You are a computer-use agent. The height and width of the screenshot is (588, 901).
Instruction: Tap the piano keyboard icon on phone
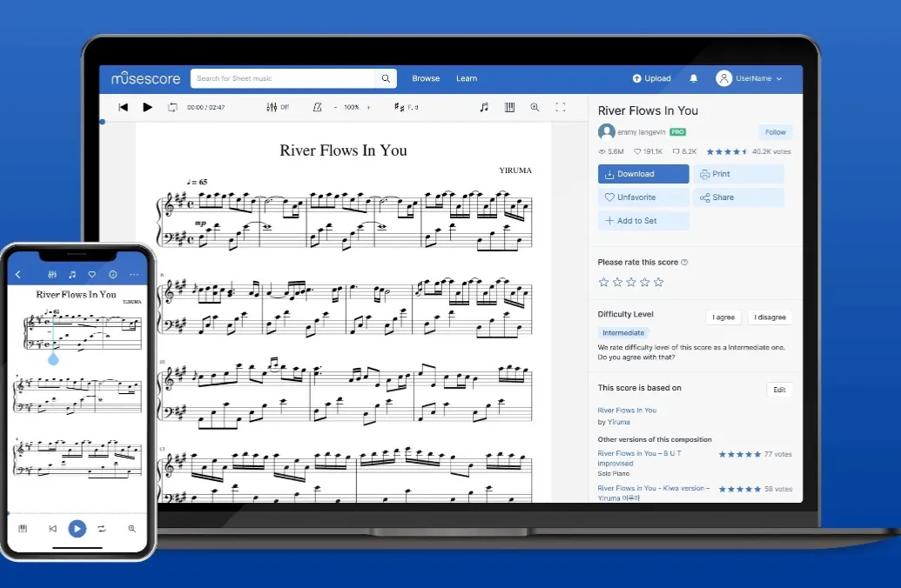(23, 528)
